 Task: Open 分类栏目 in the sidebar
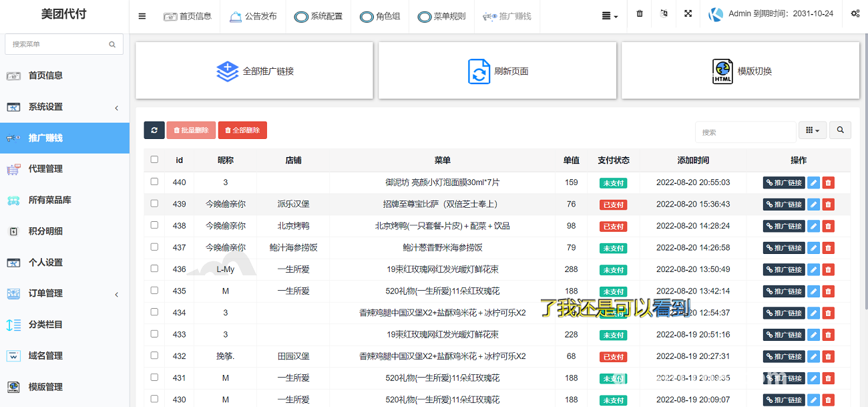[x=65, y=325]
